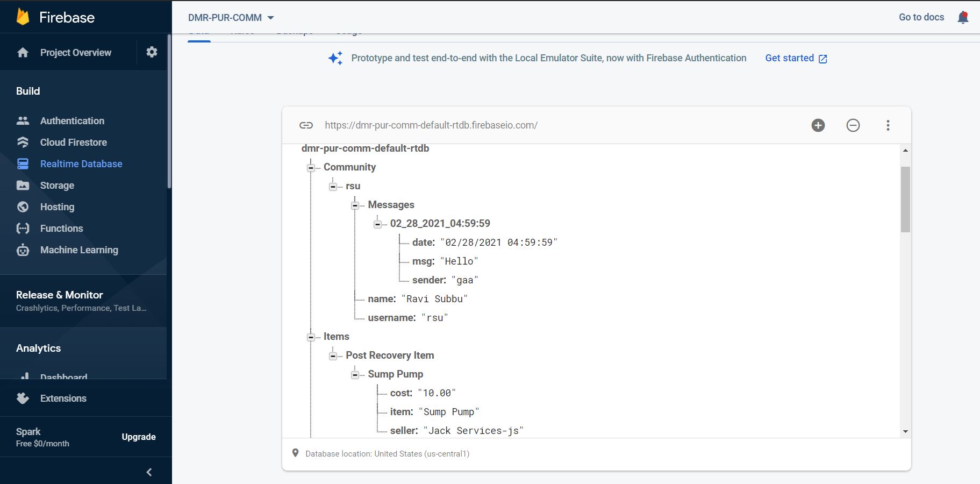Click the name value "Ravi Subbu"
Image resolution: width=980 pixels, height=484 pixels.
(434, 299)
